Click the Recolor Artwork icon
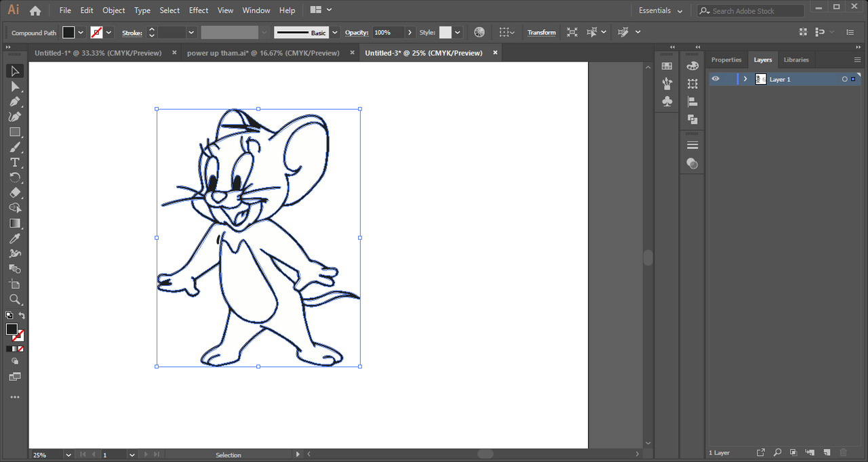 479,33
